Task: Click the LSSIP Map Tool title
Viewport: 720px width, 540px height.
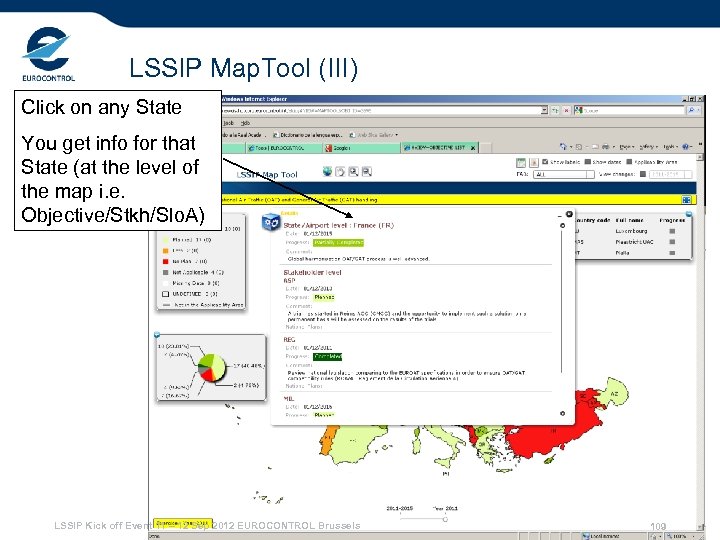Action: tap(267, 175)
